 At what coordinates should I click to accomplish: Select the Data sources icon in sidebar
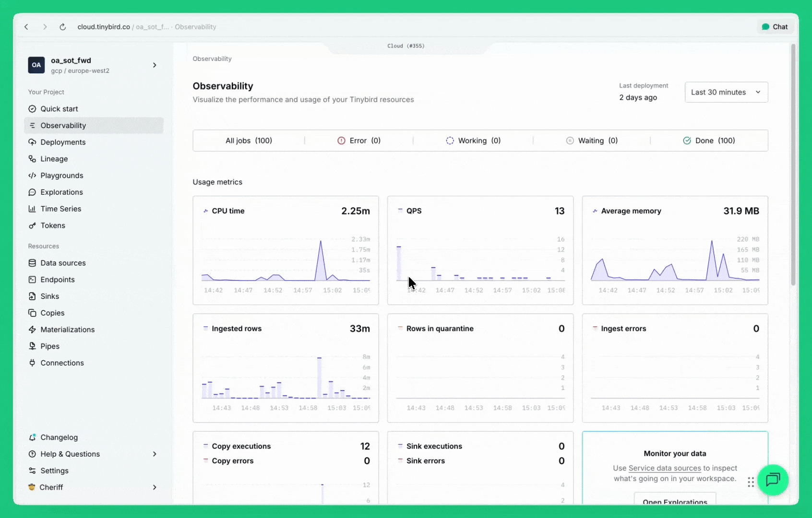click(x=32, y=262)
